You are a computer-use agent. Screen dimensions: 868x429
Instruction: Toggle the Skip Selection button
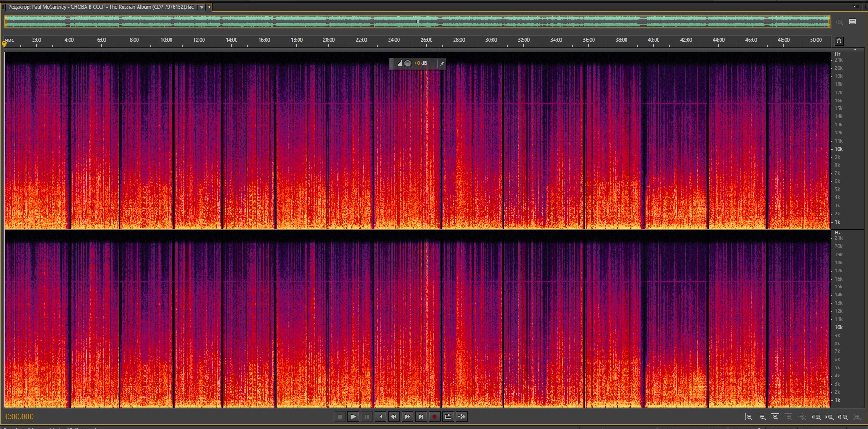click(x=462, y=417)
